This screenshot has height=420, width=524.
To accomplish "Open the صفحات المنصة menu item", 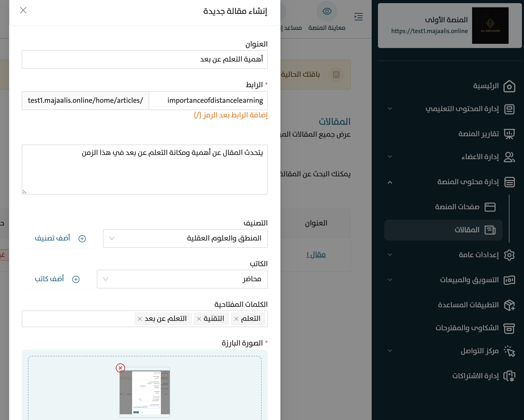I will click(x=457, y=207).
